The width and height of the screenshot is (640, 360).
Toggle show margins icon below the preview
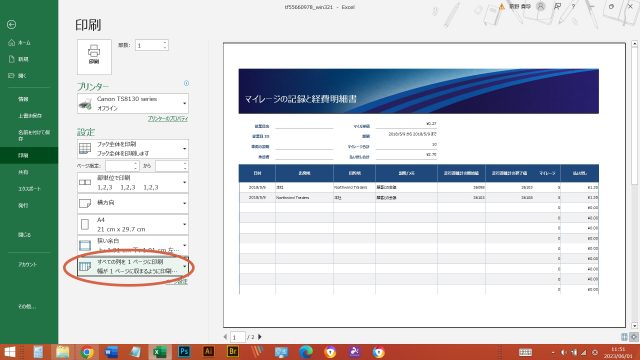[624, 337]
